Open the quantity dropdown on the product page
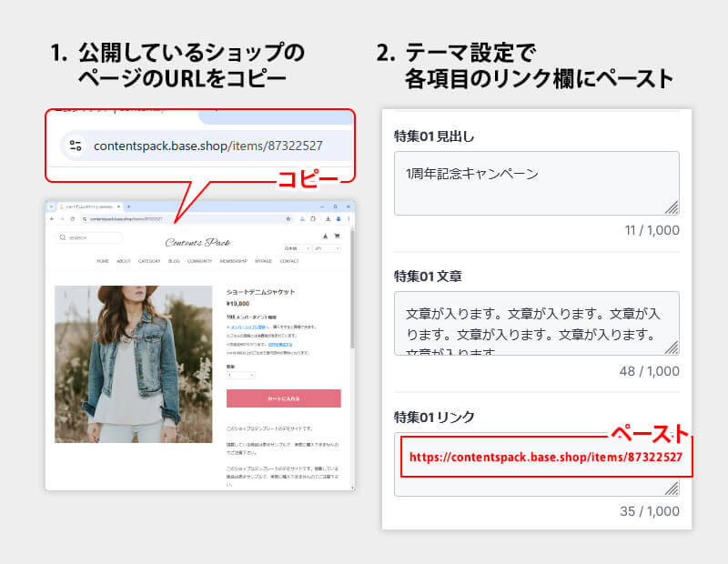This screenshot has height=564, width=728. point(240,375)
